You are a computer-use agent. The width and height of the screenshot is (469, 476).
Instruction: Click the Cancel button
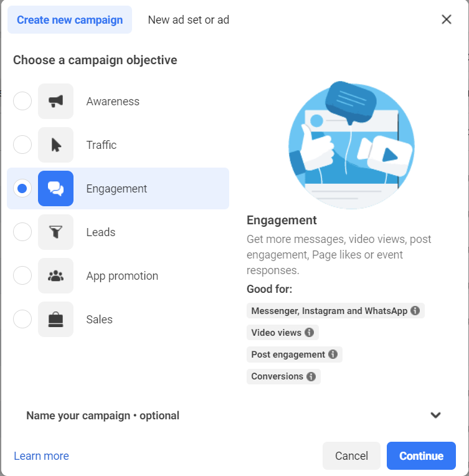coord(351,456)
